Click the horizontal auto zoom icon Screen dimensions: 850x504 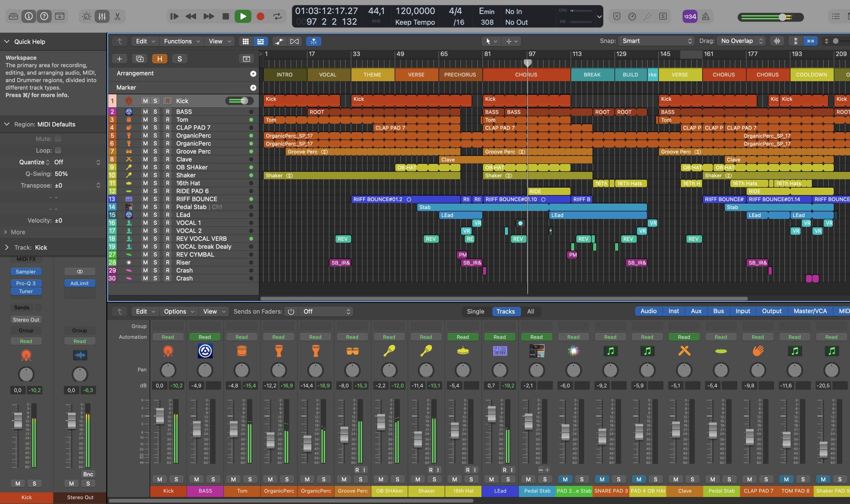pyautogui.click(x=811, y=41)
